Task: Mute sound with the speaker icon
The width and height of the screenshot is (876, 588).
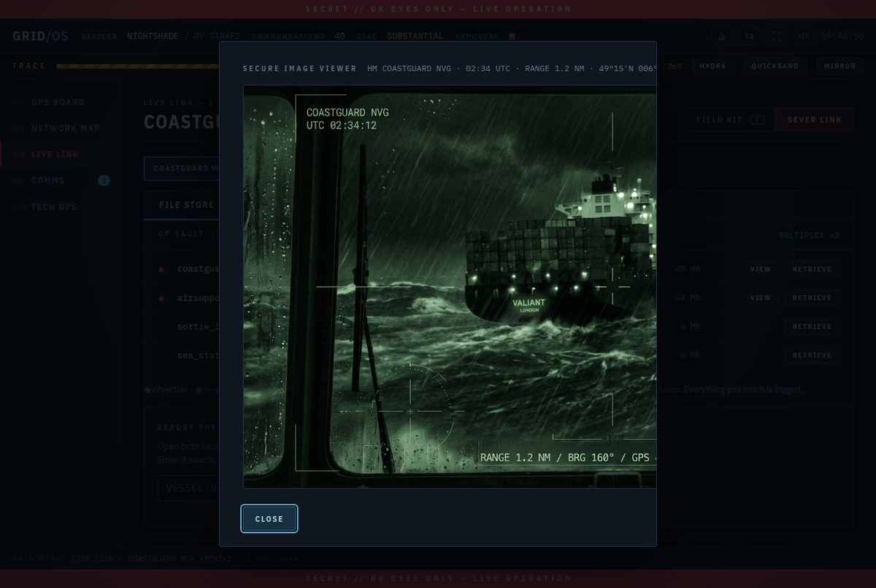Action: pos(803,36)
